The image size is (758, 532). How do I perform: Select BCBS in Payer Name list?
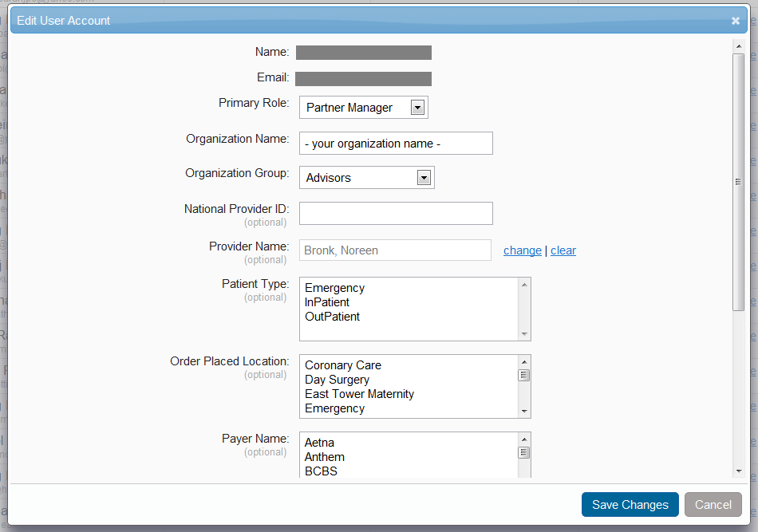[321, 471]
